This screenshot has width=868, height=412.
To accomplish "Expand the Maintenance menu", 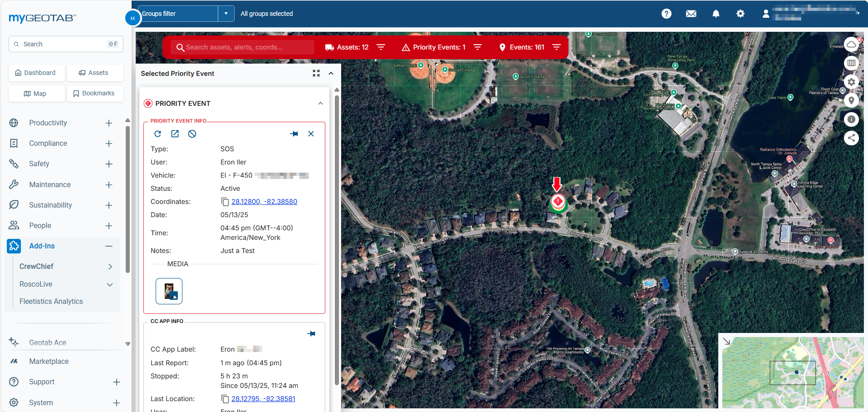I will (109, 185).
